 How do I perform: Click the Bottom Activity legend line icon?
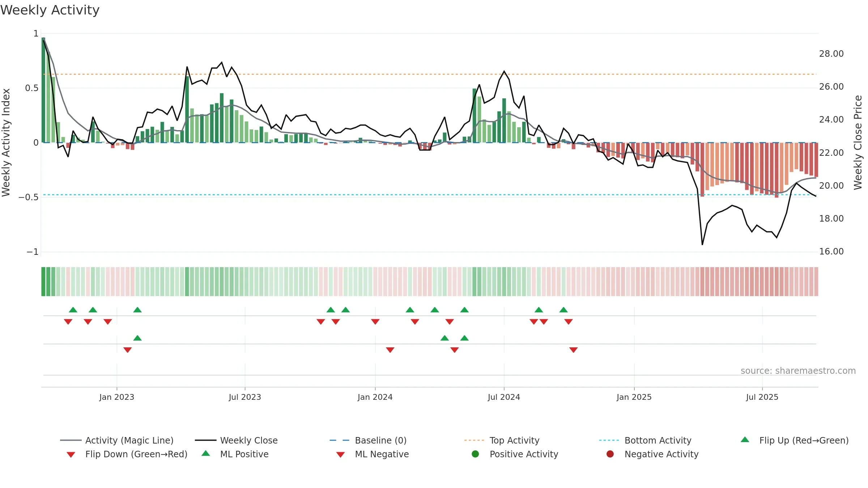[609, 440]
